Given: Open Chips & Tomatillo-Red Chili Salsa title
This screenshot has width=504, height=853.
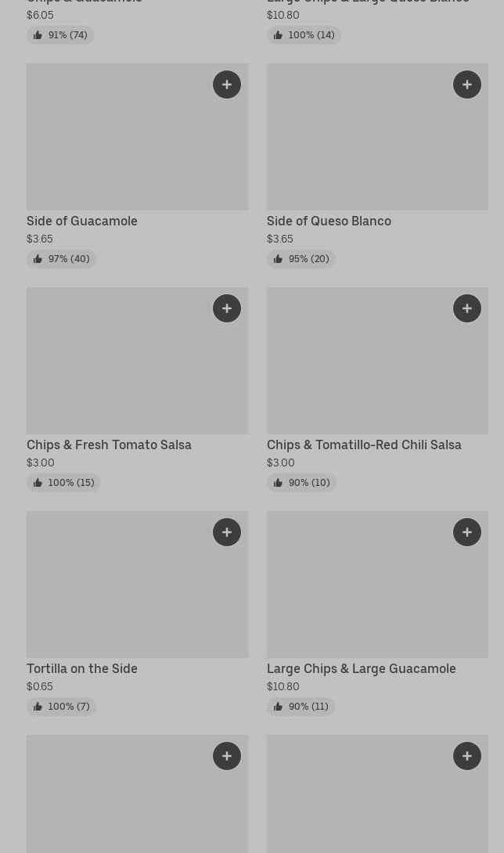Looking at the screenshot, I should (x=364, y=445).
